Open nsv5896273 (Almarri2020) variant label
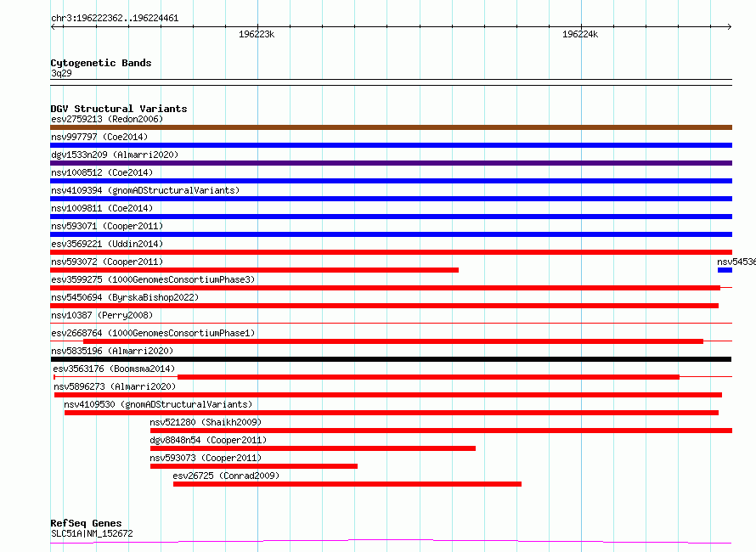The height and width of the screenshot is (552, 756). click(115, 386)
